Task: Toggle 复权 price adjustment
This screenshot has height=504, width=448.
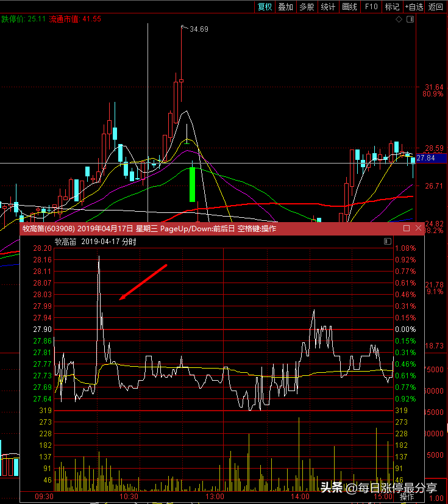Action: coord(265,7)
